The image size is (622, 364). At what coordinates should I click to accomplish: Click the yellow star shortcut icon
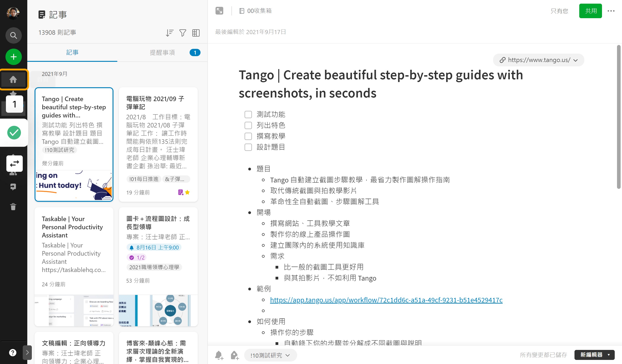coord(188,192)
